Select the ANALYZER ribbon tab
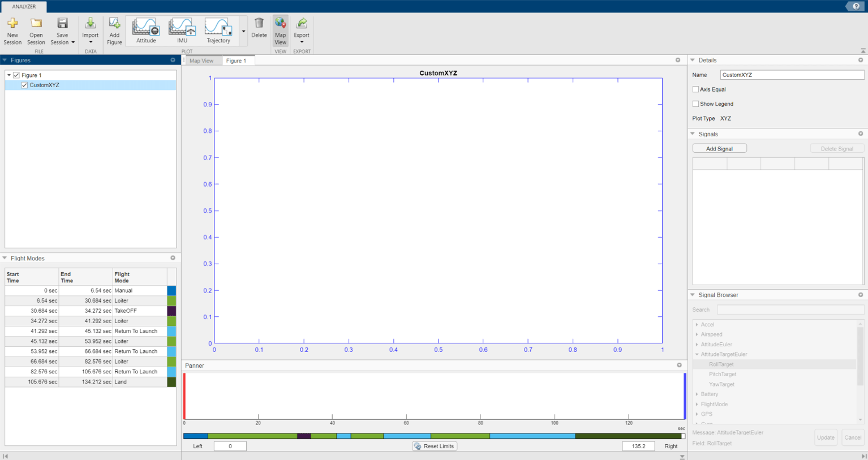Viewport: 868px width, 460px height. [x=23, y=7]
